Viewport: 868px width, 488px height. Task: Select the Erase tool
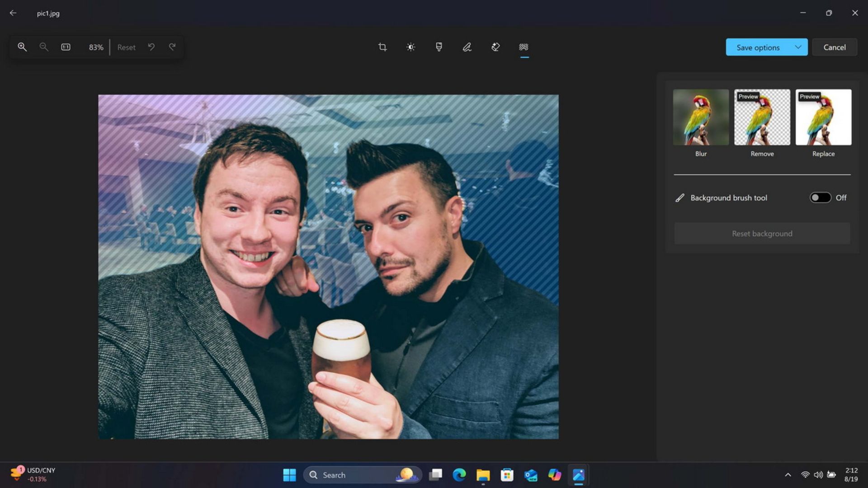tap(495, 47)
